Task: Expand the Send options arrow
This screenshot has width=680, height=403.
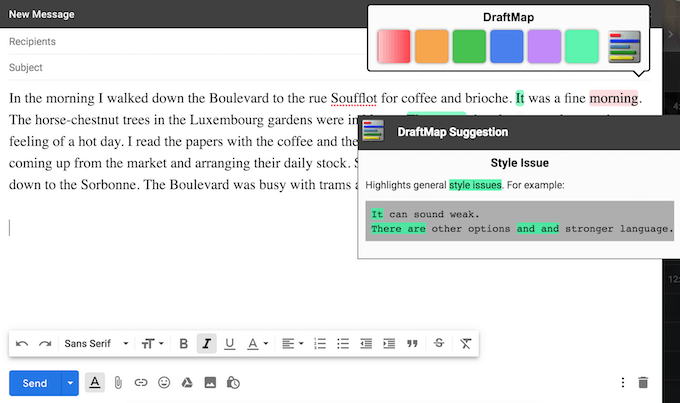Action: [x=70, y=383]
